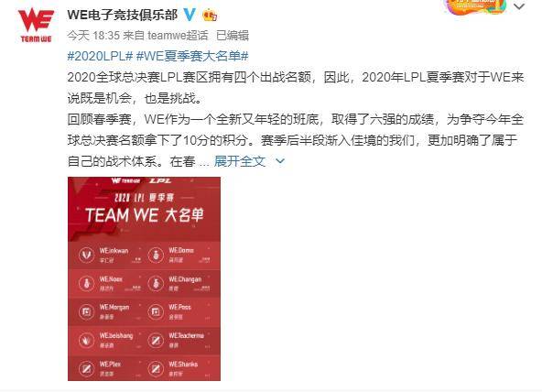The image size is (542, 392).
Task: Click the arrow beside 展开全文
Action: pyautogui.click(x=280, y=161)
